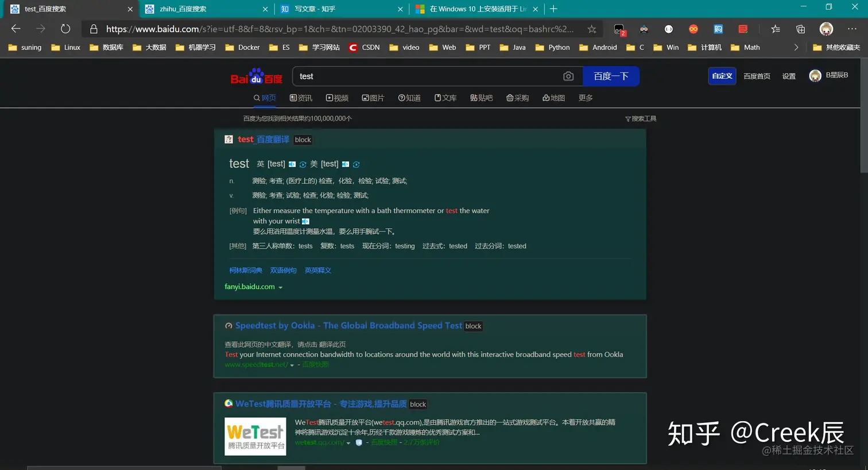Reload the current Baidu page
This screenshot has height=470, width=868.
[x=65, y=29]
